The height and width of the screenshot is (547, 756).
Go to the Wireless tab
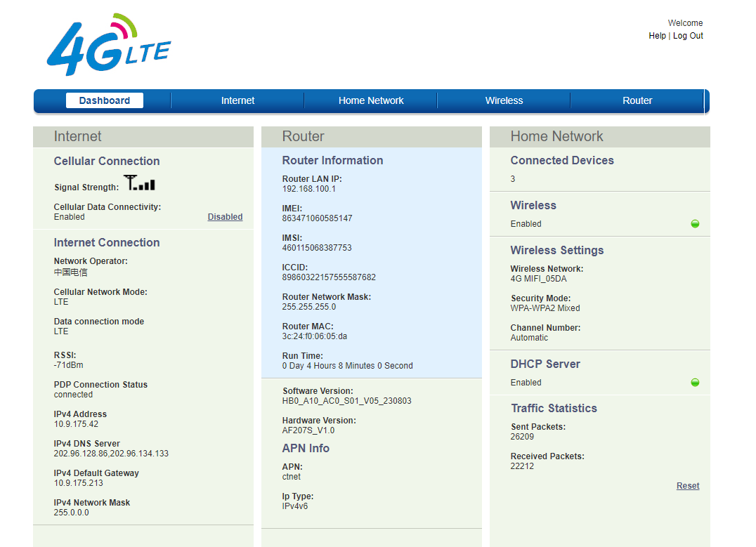[x=504, y=100]
